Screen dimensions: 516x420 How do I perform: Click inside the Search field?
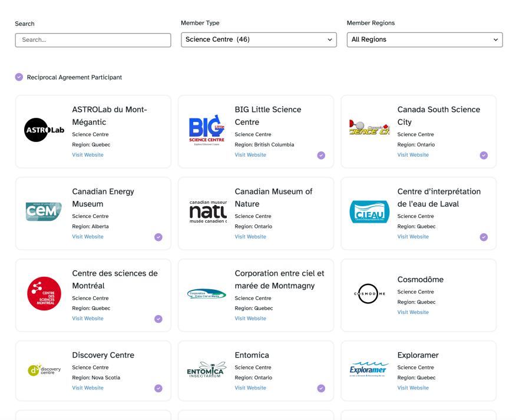92,40
